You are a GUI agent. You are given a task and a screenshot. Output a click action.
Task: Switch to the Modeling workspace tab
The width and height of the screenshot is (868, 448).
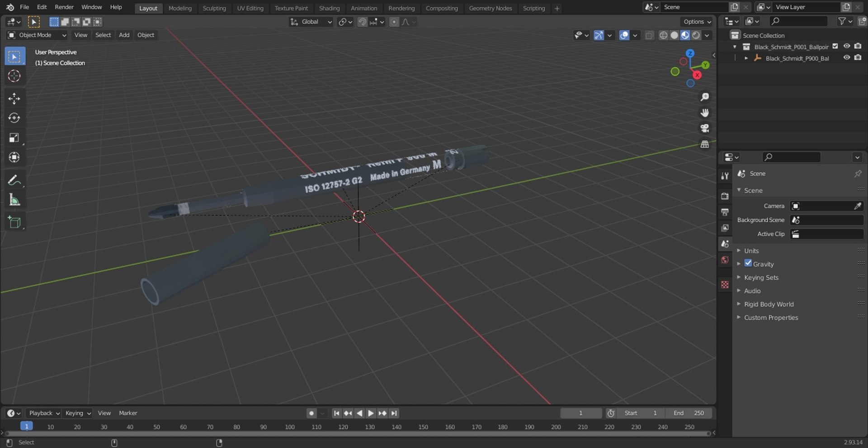(x=180, y=8)
